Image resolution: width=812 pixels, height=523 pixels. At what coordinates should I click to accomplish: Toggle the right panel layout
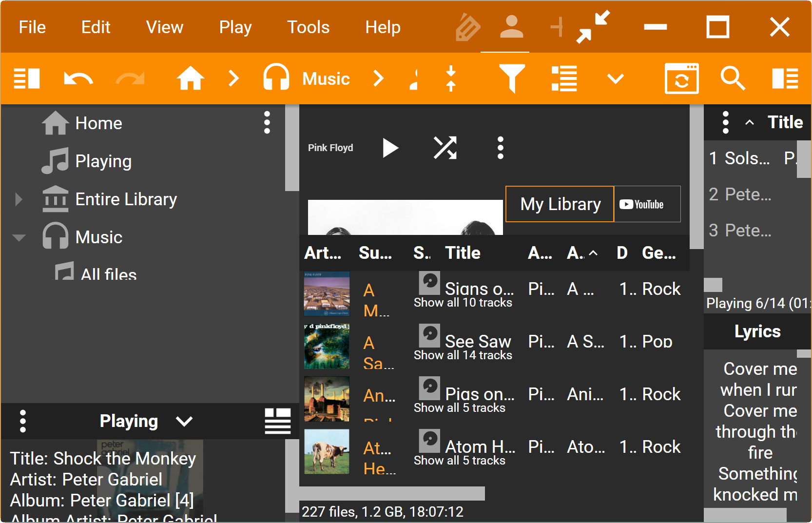tap(785, 78)
